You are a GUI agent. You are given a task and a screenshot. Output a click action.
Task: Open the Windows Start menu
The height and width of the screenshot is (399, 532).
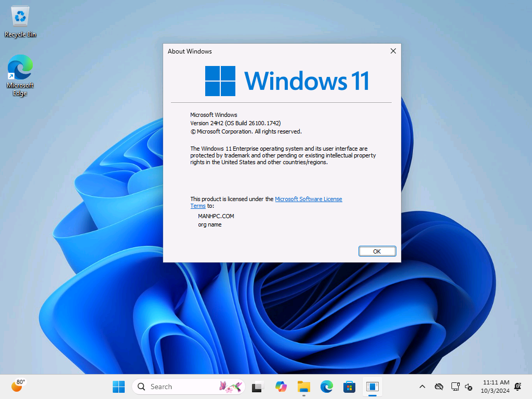(x=118, y=387)
